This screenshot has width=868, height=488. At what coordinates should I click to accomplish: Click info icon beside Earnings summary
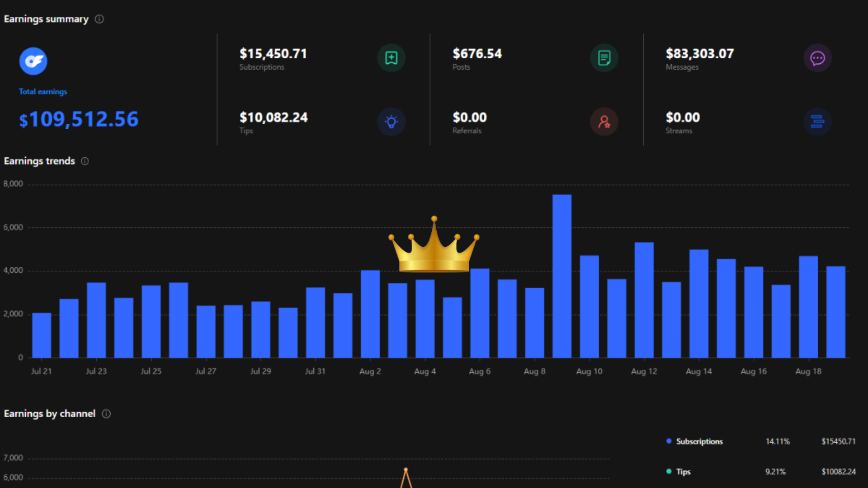point(99,19)
